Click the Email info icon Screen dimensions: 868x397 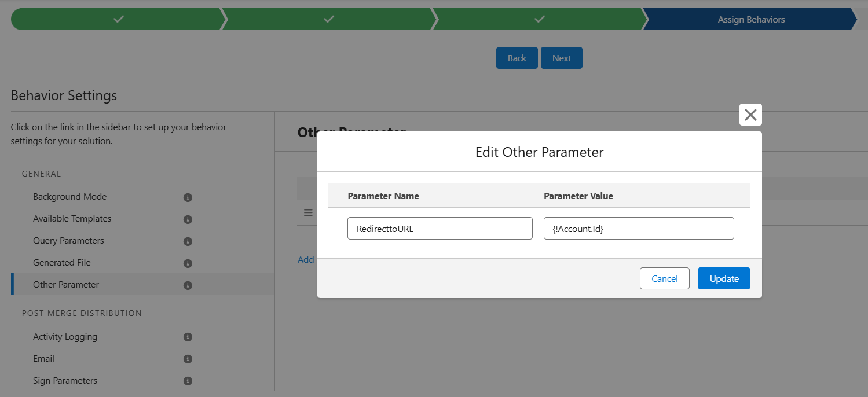pyautogui.click(x=188, y=359)
